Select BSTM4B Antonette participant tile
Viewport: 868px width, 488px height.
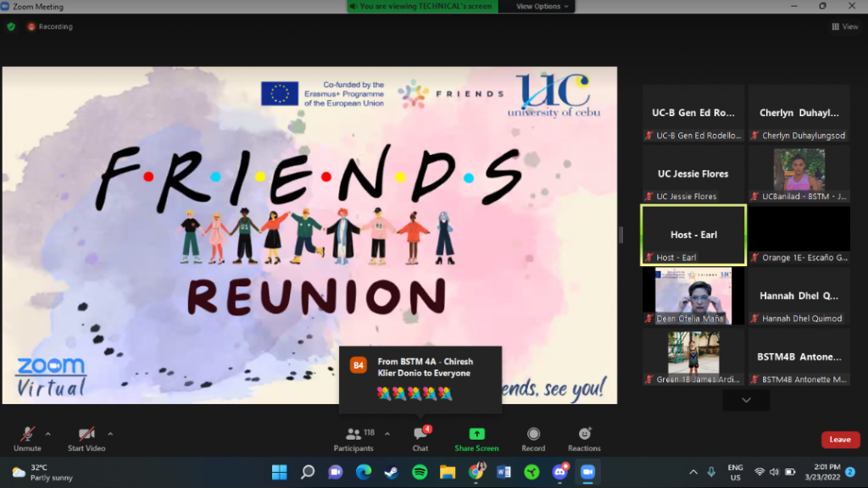798,358
